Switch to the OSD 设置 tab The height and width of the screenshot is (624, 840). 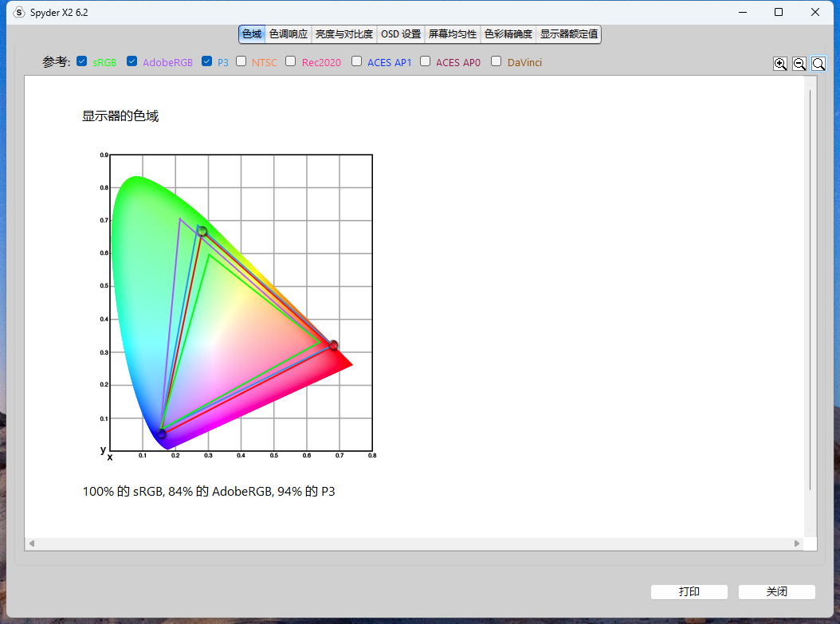click(x=401, y=34)
